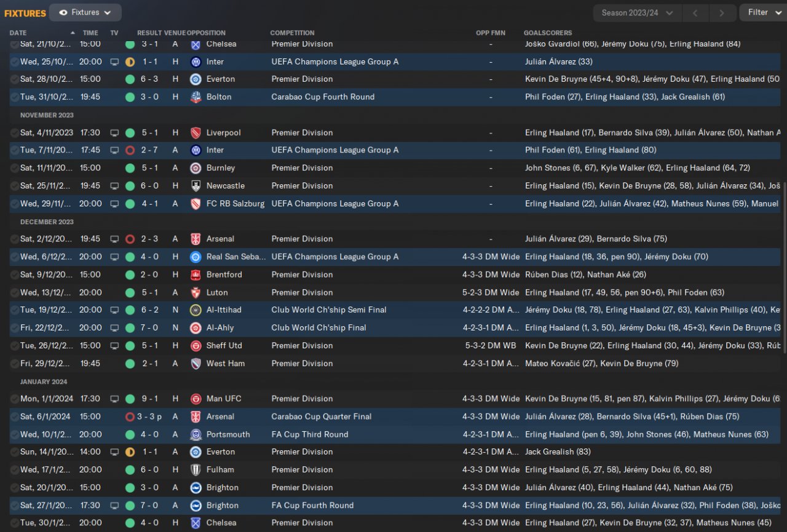The height and width of the screenshot is (532, 787).
Task: Click the Bolton club badge
Action: tap(196, 97)
